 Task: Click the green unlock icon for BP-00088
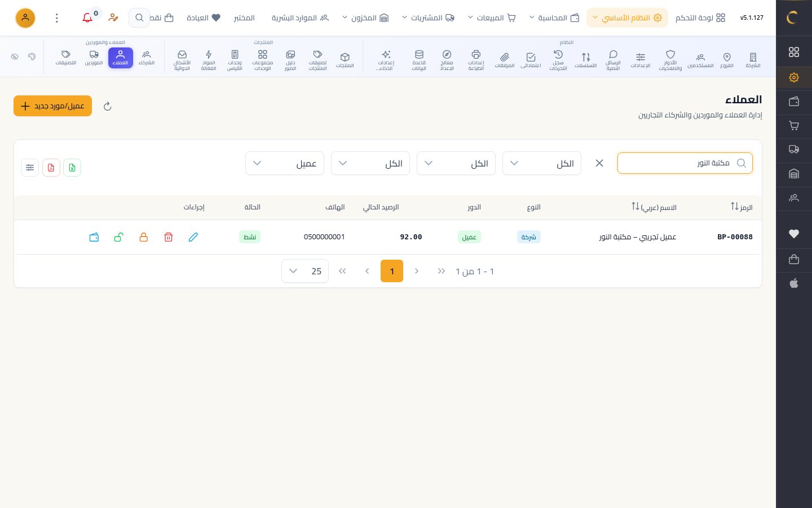point(118,237)
